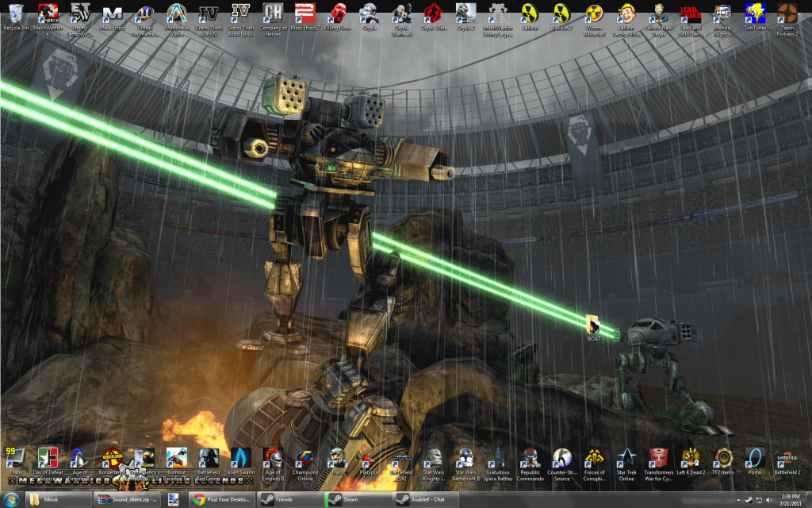Image resolution: width=812 pixels, height=508 pixels.
Task: Open the Recycle Bin desktop icon
Action: click(x=15, y=13)
